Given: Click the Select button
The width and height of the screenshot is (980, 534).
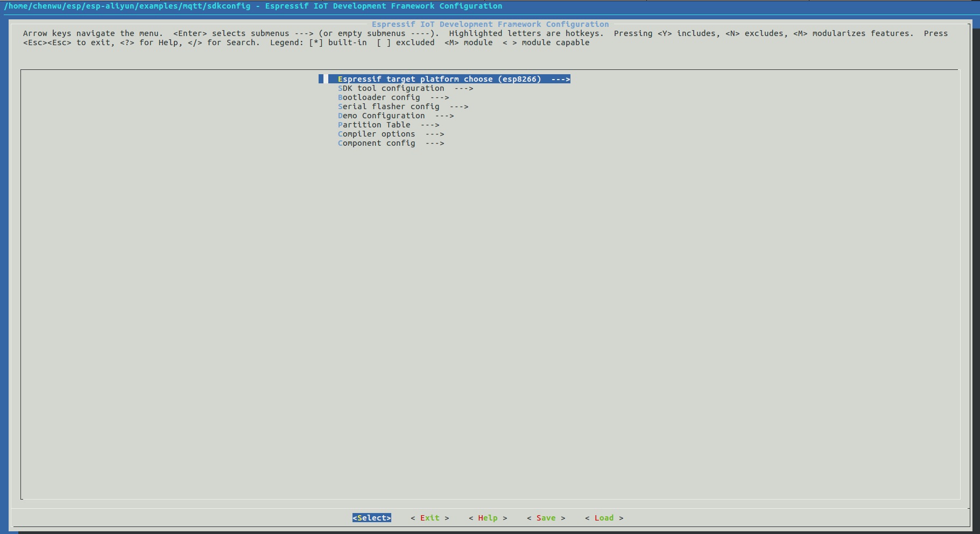Looking at the screenshot, I should pos(372,518).
